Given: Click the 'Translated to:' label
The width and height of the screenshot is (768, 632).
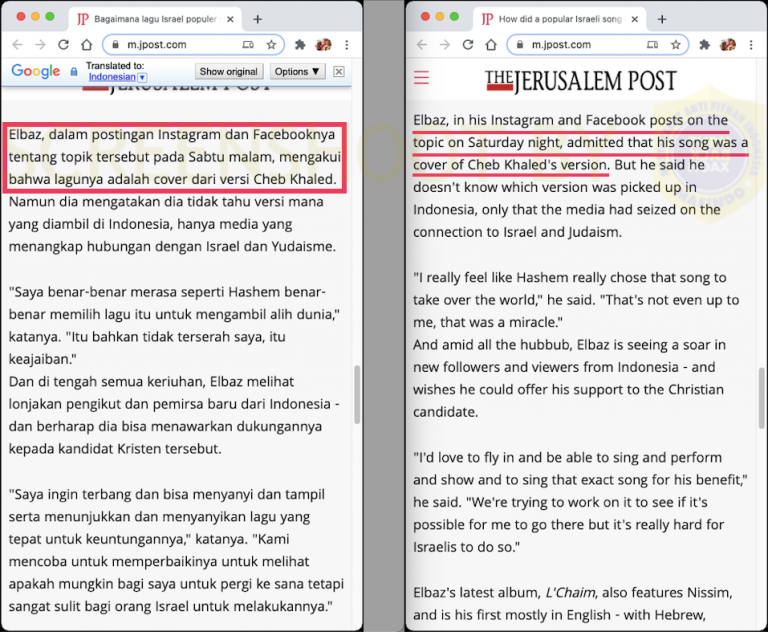Looking at the screenshot, I should 115,66.
